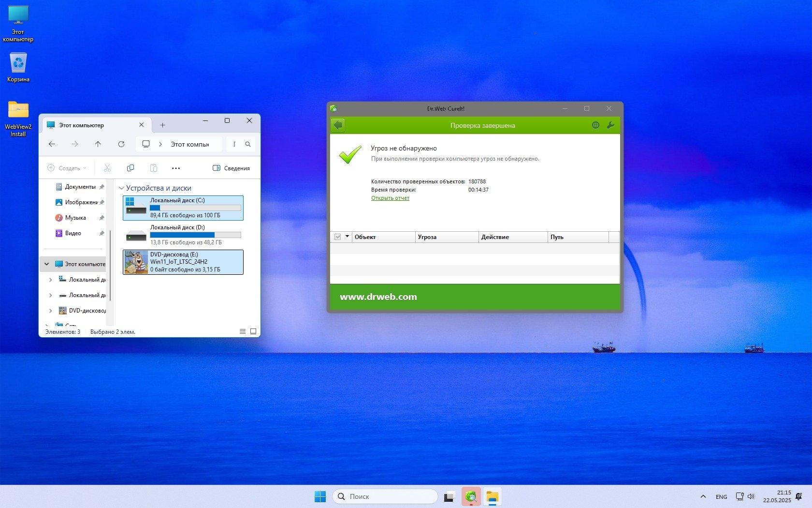Collapse Устройства и диски group
The image size is (812, 508).
pyautogui.click(x=121, y=188)
